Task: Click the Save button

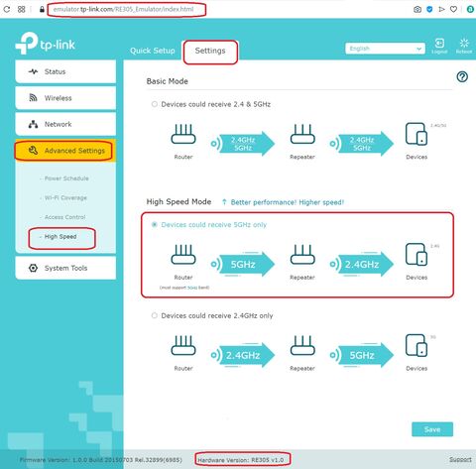Action: pos(432,429)
